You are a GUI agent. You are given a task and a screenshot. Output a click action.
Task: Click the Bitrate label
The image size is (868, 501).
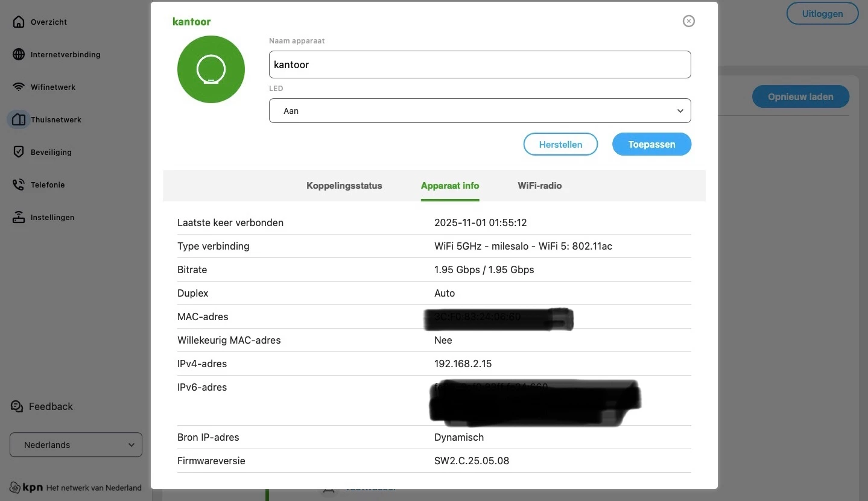click(192, 269)
